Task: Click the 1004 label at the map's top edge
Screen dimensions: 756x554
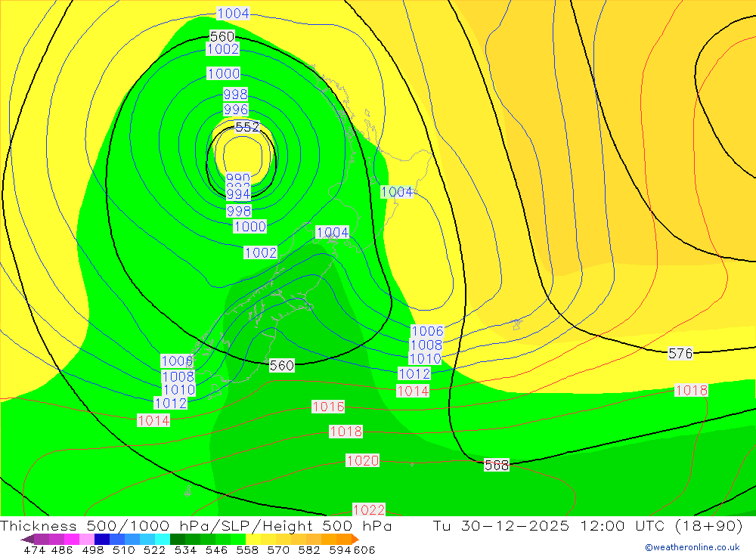Action: (234, 14)
